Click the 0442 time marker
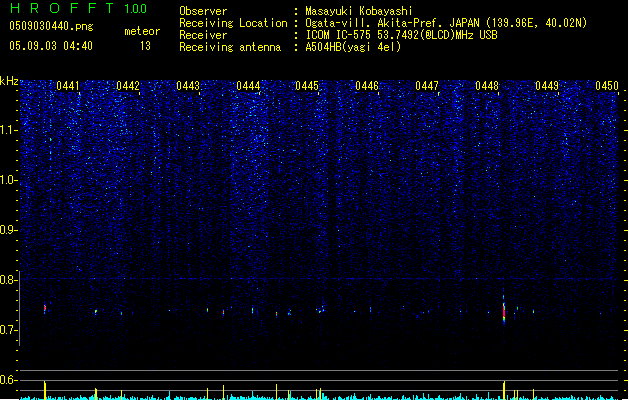Screen dimensions: 629x400 coord(128,85)
